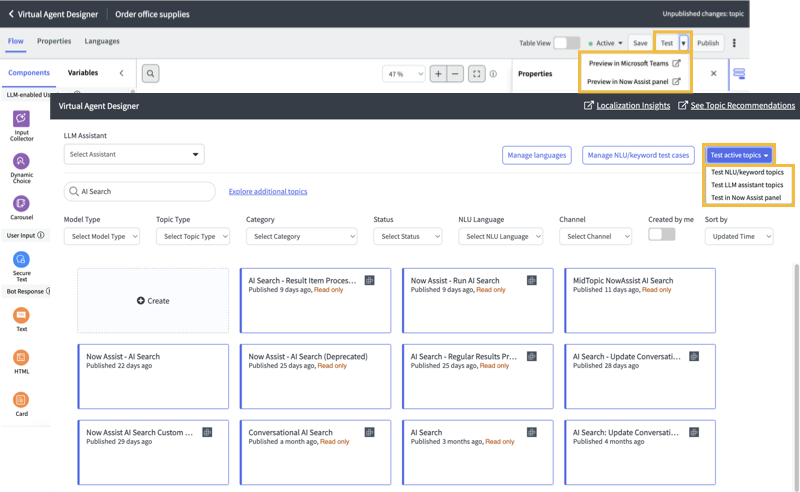Viewport: 800px width, 492px height.
Task: Open the Select Assistant dropdown
Action: tap(134, 154)
